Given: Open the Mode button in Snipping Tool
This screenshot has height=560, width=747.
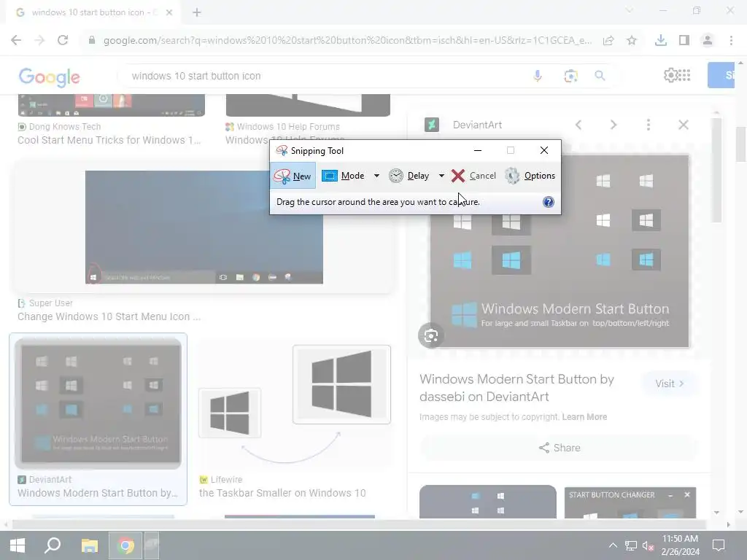Looking at the screenshot, I should coord(344,176).
